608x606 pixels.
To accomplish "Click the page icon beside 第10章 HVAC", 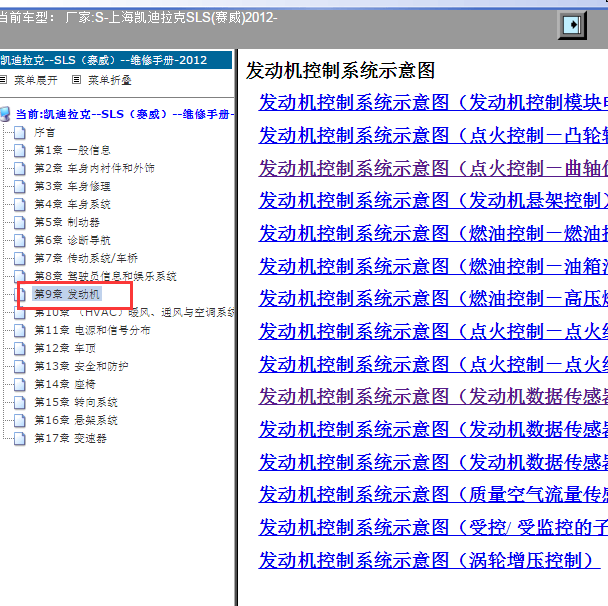I will [19, 314].
